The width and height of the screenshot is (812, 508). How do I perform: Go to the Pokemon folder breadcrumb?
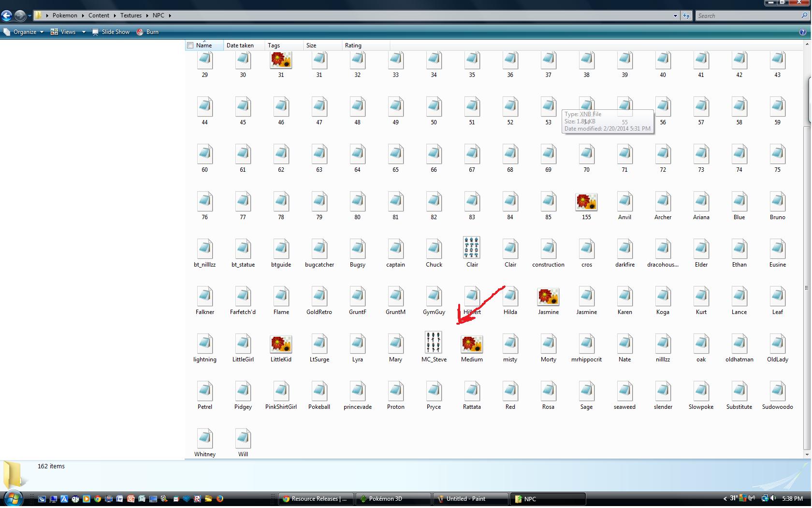[65, 15]
